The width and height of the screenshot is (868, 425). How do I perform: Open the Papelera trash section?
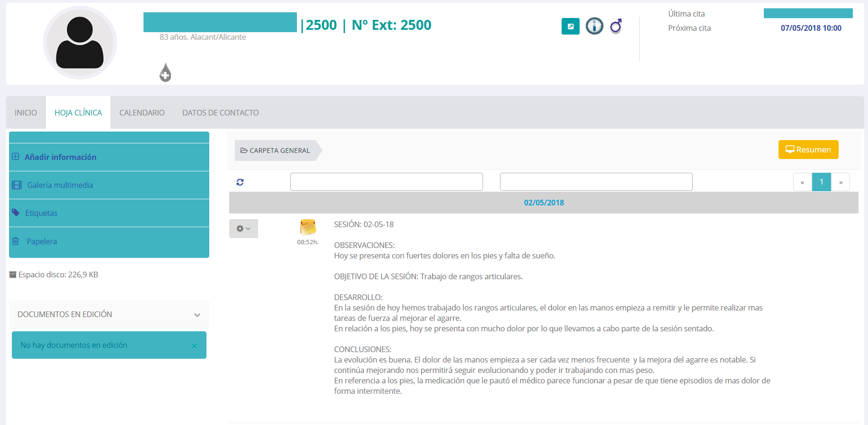pyautogui.click(x=42, y=241)
